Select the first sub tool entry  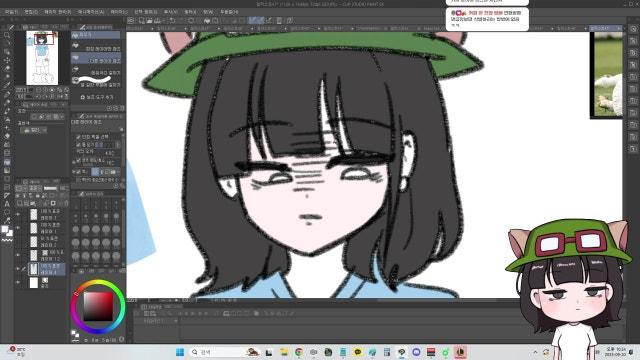click(96, 36)
